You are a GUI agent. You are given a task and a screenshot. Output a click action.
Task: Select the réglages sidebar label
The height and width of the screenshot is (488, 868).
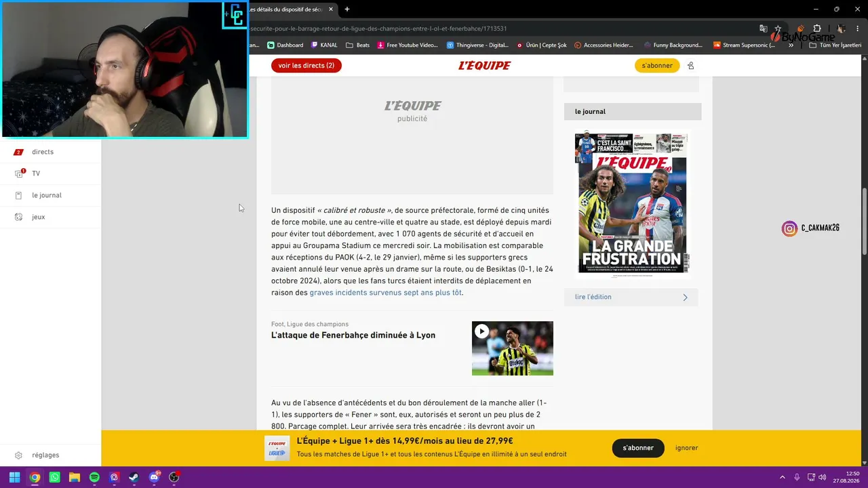point(45,455)
